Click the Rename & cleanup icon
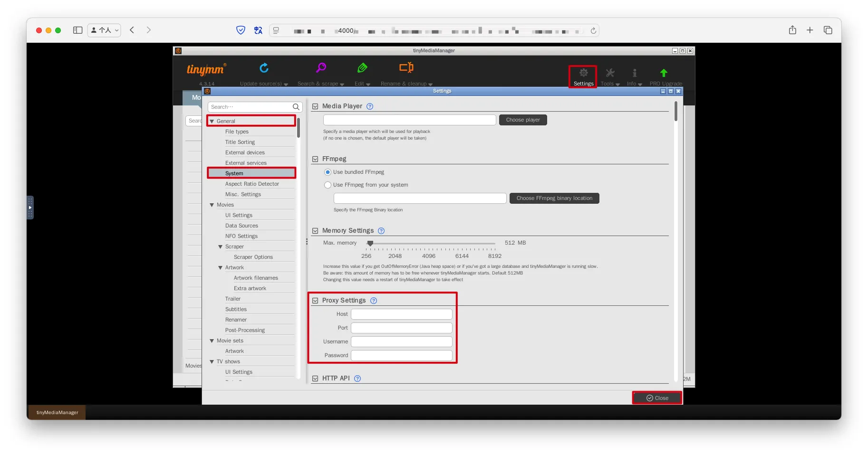Image resolution: width=868 pixels, height=455 pixels. tap(406, 68)
